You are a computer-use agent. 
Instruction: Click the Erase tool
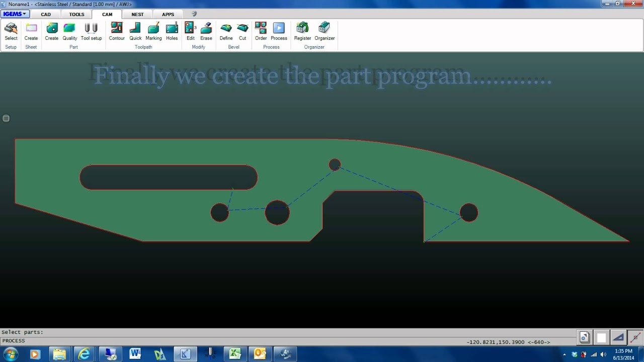[x=206, y=31]
